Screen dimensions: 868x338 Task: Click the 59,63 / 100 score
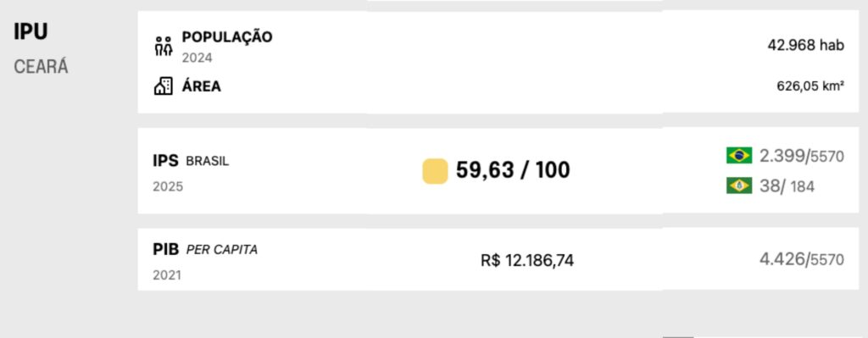tap(513, 170)
